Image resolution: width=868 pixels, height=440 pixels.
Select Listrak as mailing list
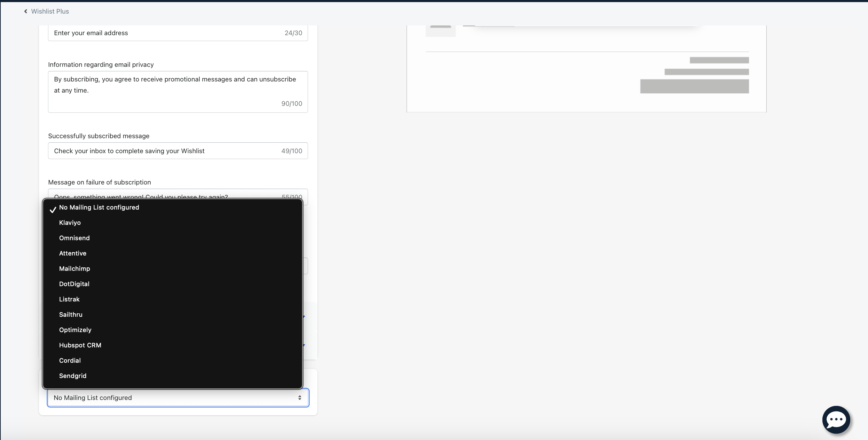tap(69, 299)
